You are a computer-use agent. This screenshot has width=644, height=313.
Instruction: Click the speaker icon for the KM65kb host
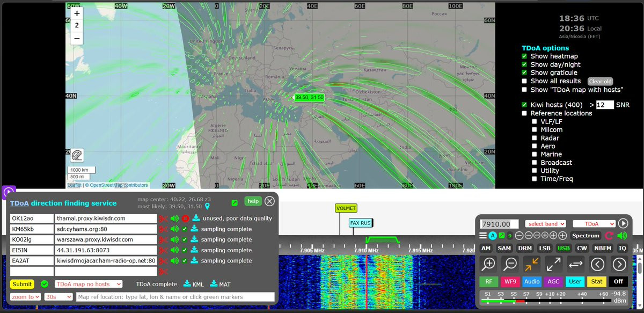pyautogui.click(x=174, y=229)
